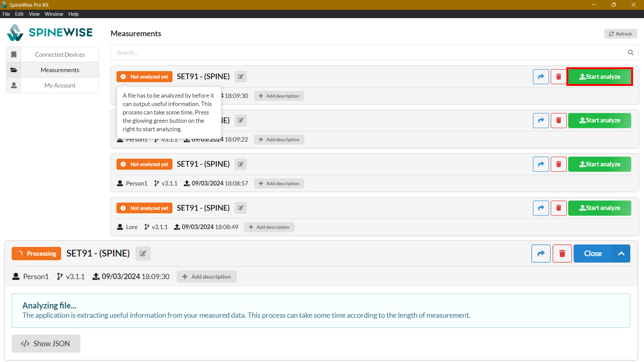Click the 09/03/2024 18:08:57 timestamp
The image size is (644, 362).
click(220, 183)
